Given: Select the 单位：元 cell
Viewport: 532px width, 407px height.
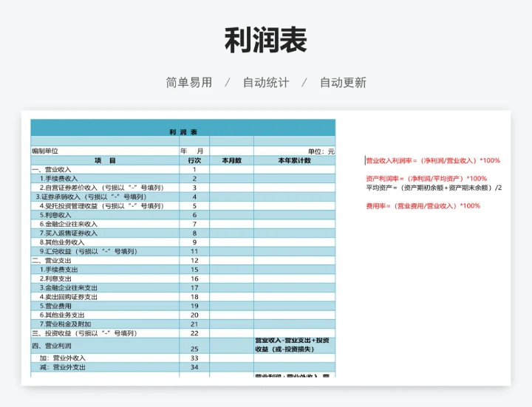Looking at the screenshot, I should (x=295, y=151).
